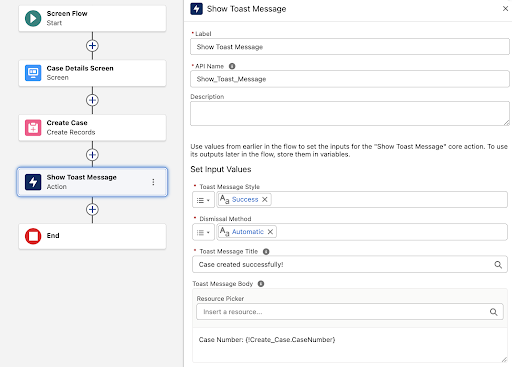Click the Dismissal Method combobox field
This screenshot has height=367, width=512.
(x=362, y=232)
